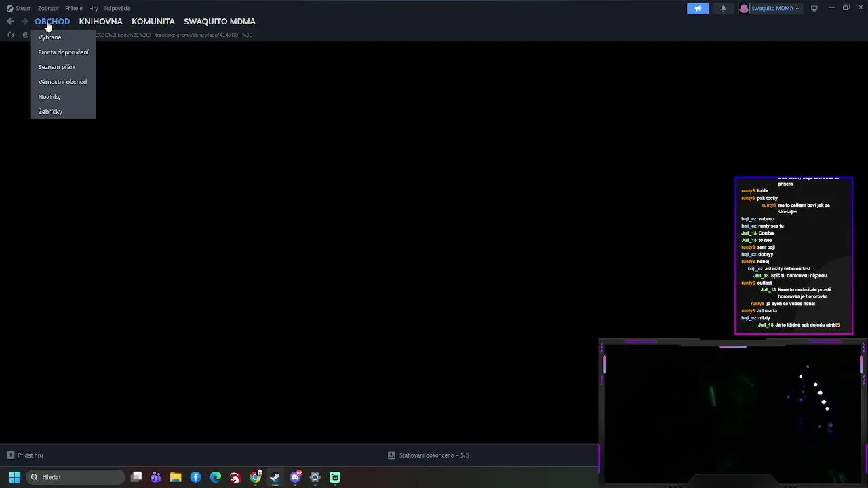This screenshot has width=868, height=488.
Task: Click the Hledat taskbar search box
Action: pos(76,477)
